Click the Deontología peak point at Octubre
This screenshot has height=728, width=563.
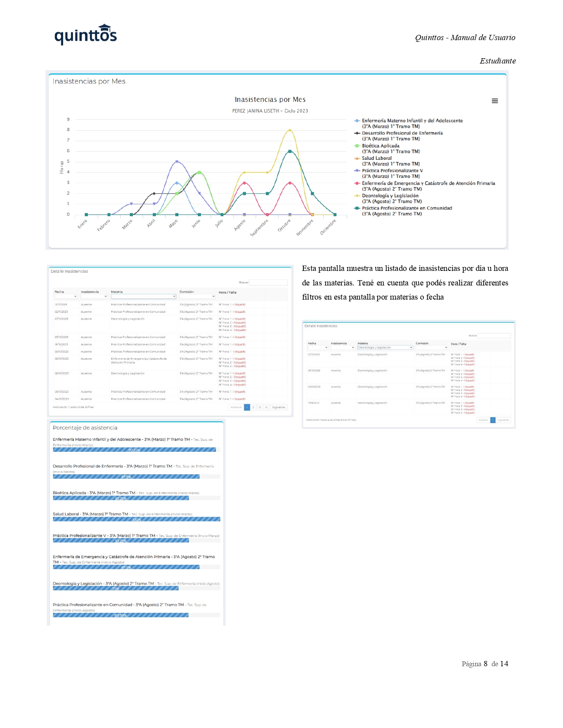point(290,130)
